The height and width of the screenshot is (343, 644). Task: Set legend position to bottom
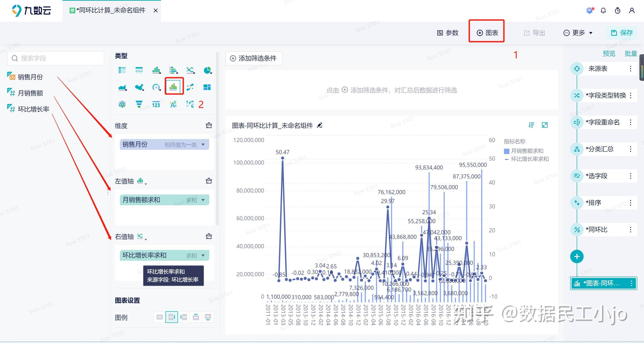click(x=208, y=317)
